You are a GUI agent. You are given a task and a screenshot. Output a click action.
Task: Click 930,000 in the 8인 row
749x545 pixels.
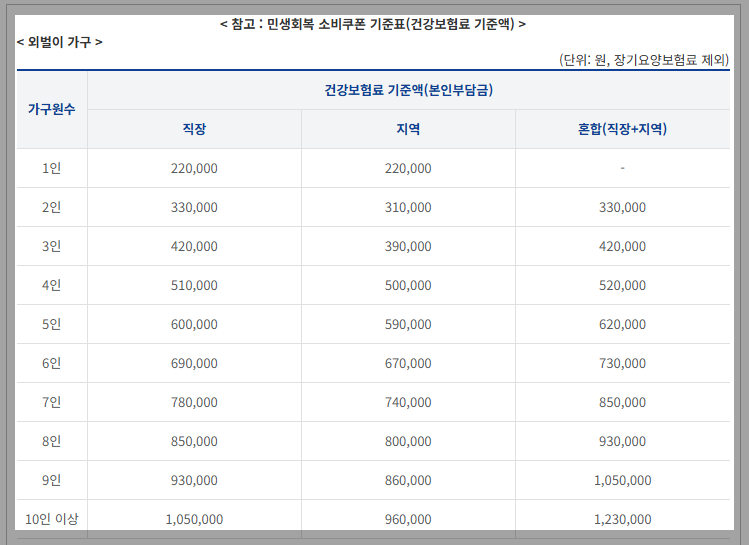[622, 441]
